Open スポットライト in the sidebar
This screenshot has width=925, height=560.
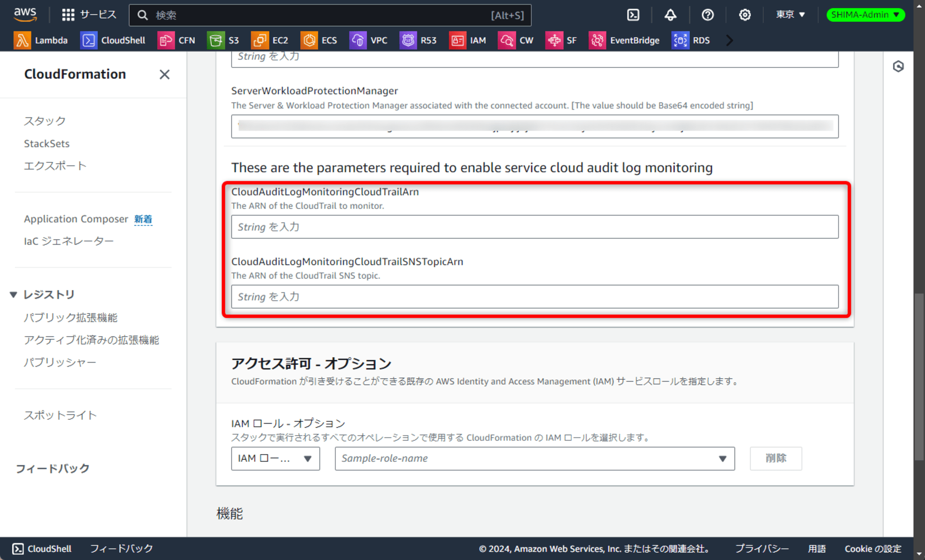[x=60, y=415]
